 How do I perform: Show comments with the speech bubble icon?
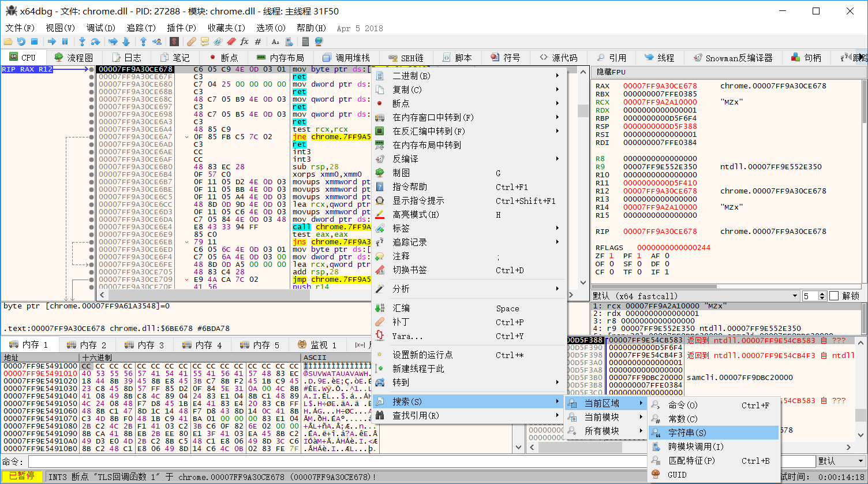[205, 42]
